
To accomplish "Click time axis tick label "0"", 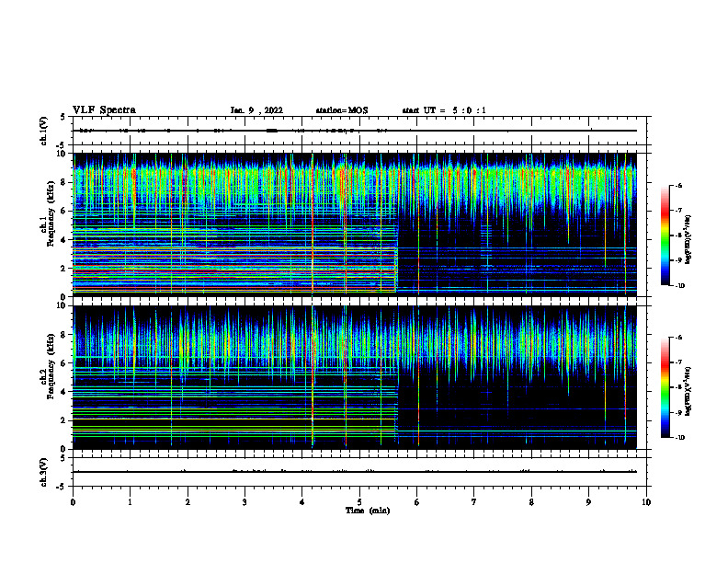I will [73, 502].
